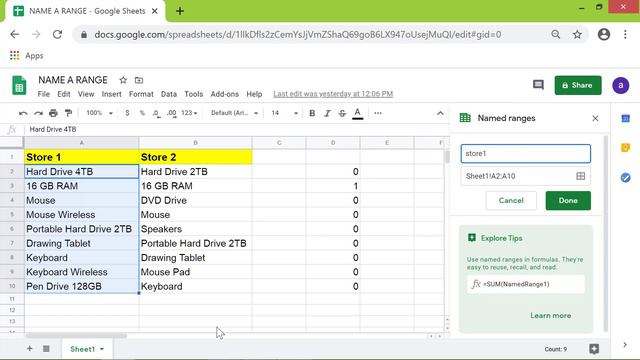Open the Chrome three-dot menu
The width and height of the screenshot is (640, 360).
(625, 35)
